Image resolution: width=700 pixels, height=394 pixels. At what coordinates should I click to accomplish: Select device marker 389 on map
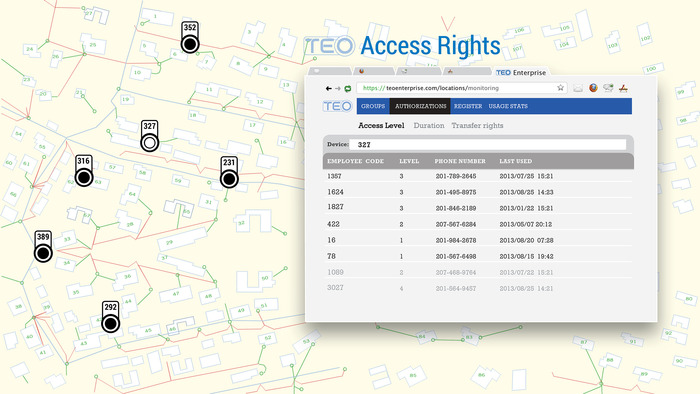(x=43, y=246)
